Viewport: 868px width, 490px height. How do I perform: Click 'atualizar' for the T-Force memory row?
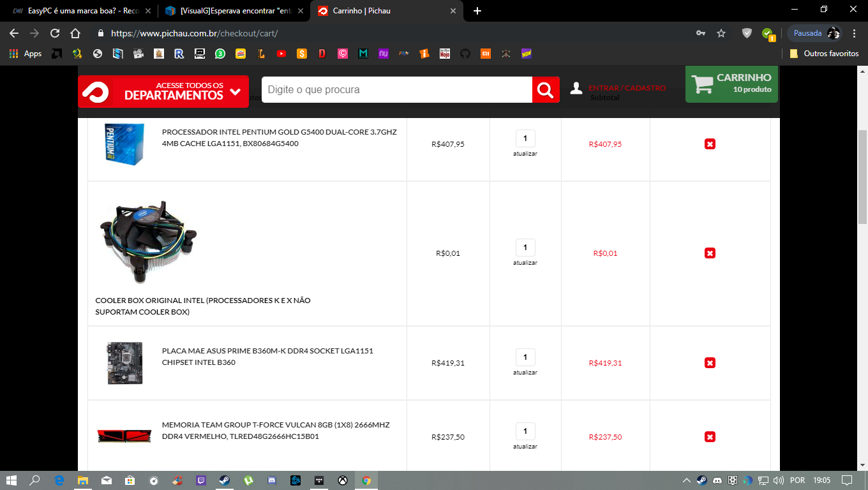[x=525, y=447]
